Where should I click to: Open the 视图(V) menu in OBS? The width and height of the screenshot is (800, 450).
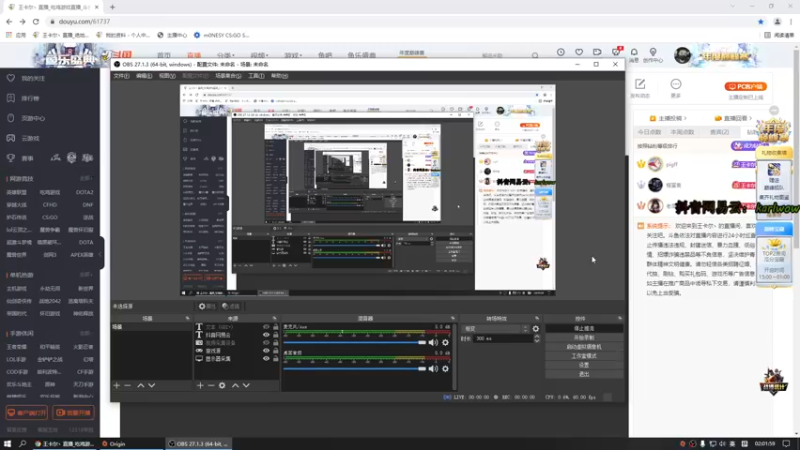tap(167, 76)
